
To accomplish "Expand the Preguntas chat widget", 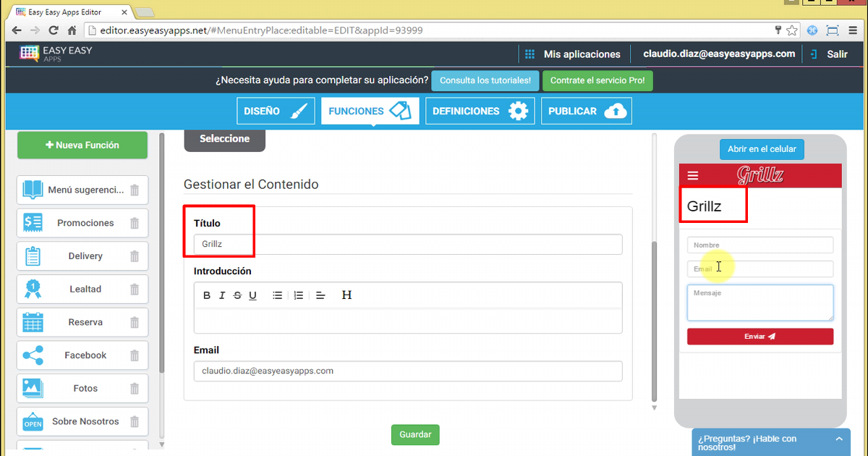I will 838,439.
